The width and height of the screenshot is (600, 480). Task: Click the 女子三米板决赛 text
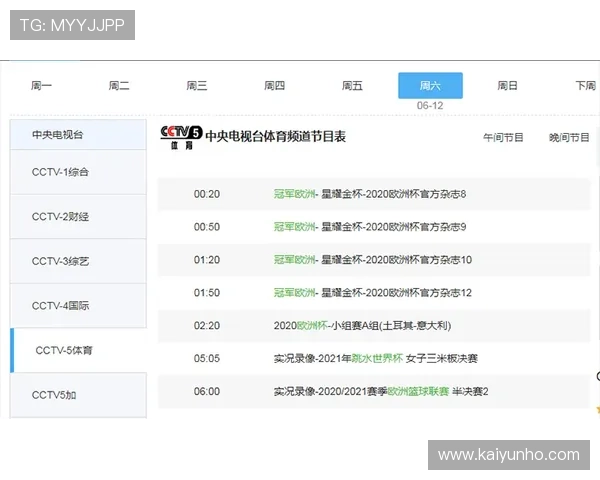pos(442,359)
